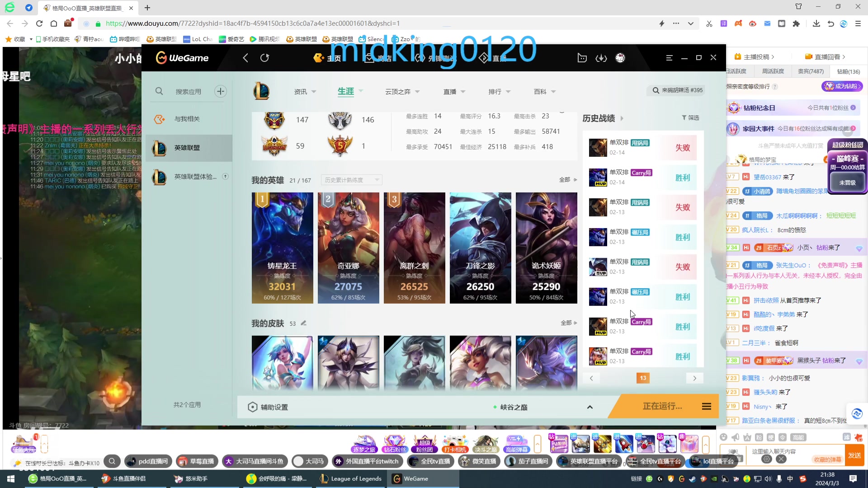The image size is (868, 488).
Task: Refresh the WeGame page
Action: pos(265,58)
